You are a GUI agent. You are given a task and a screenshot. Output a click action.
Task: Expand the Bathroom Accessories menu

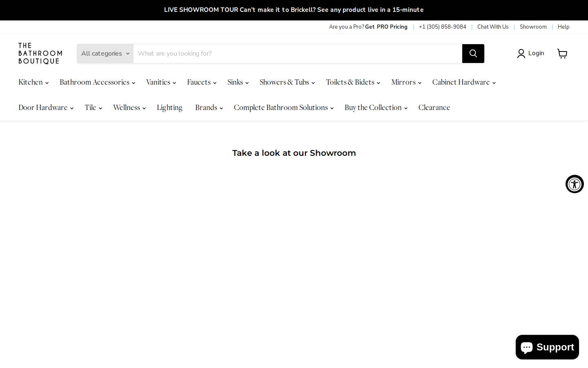[97, 82]
